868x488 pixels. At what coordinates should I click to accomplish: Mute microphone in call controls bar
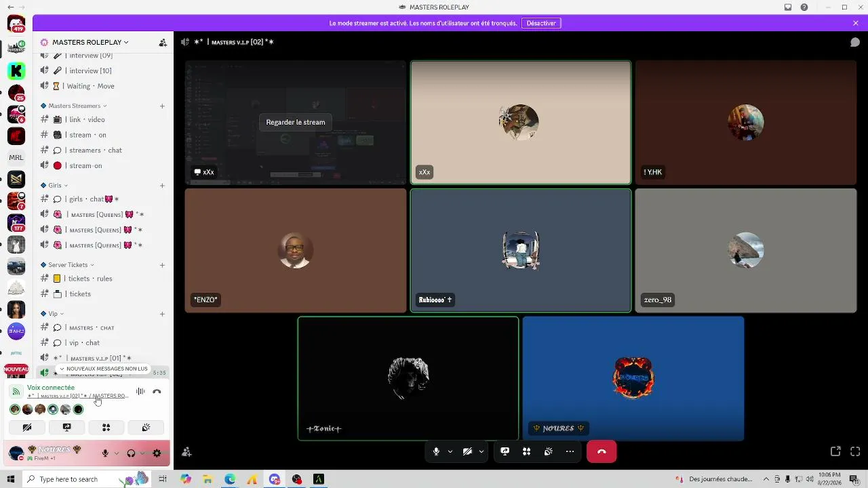pyautogui.click(x=436, y=451)
